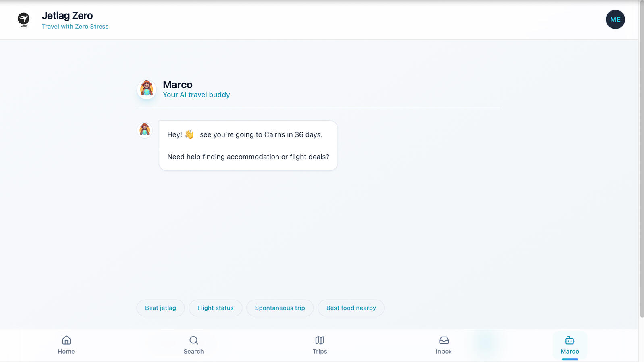The height and width of the screenshot is (362, 644).
Task: Choose the Flight status suggestion
Action: (x=215, y=308)
